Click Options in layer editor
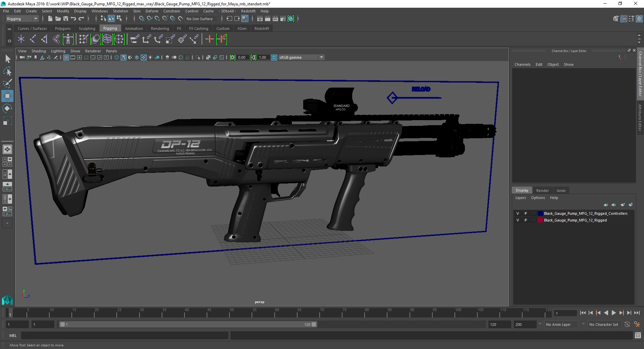Viewport: 644px width, 349px height. (x=538, y=198)
